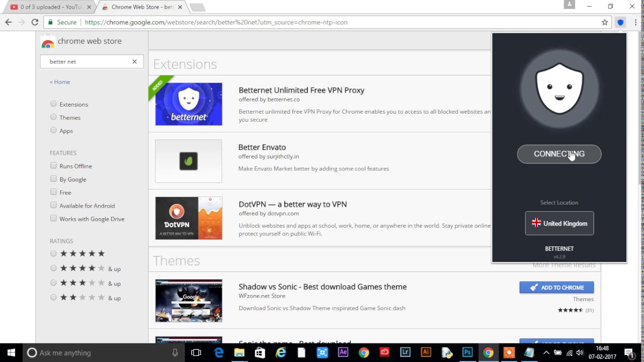The height and width of the screenshot is (362, 644).
Task: Check the By Google feature filter
Action: [x=53, y=178]
